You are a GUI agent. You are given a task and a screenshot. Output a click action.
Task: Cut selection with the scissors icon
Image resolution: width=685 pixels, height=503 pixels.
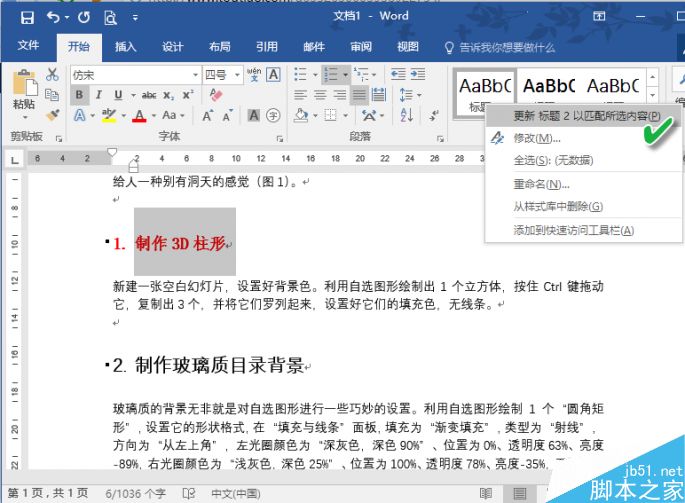[52, 74]
